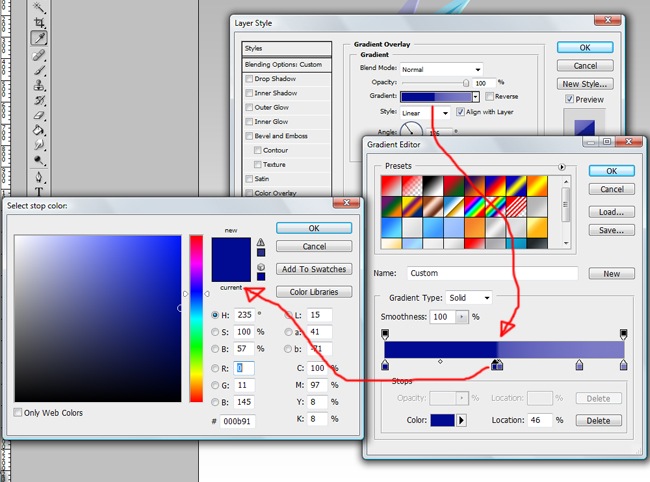Click Save button in Gradient Editor
The height and width of the screenshot is (482, 650).
pos(611,230)
